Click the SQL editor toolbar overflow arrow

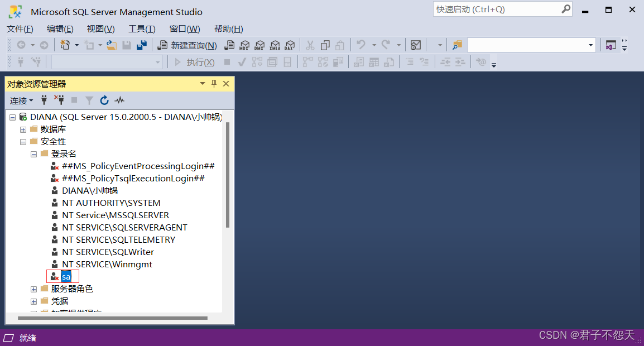pyautogui.click(x=494, y=65)
